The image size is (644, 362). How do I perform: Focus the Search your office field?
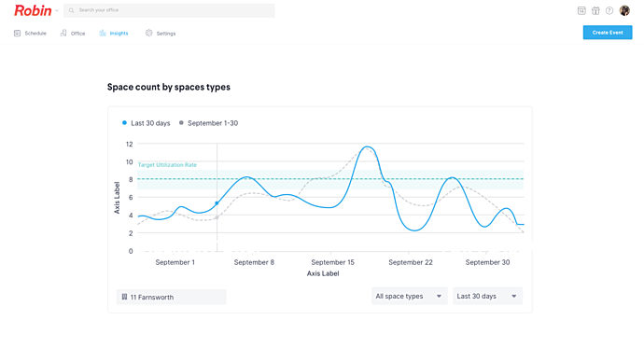(169, 10)
